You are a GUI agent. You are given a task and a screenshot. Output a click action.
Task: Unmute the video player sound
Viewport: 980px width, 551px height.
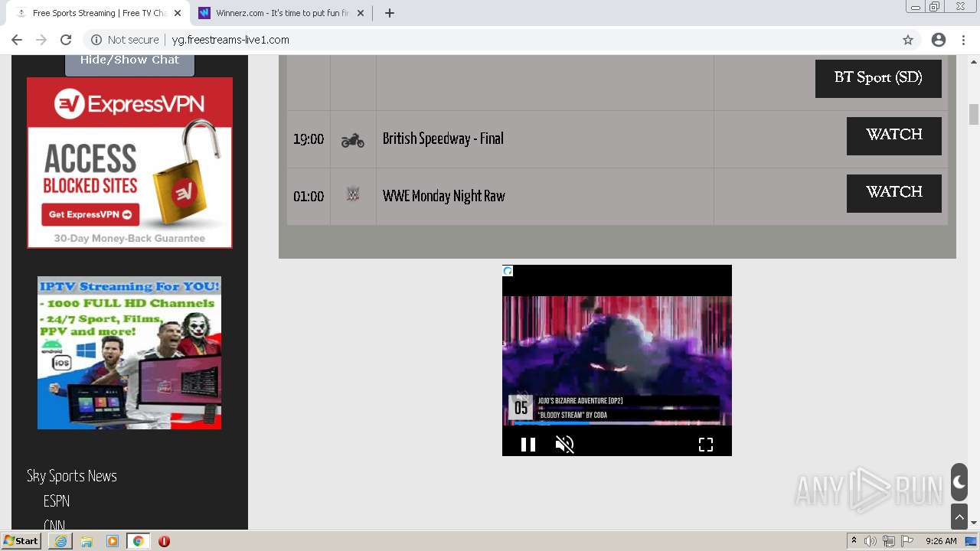564,445
